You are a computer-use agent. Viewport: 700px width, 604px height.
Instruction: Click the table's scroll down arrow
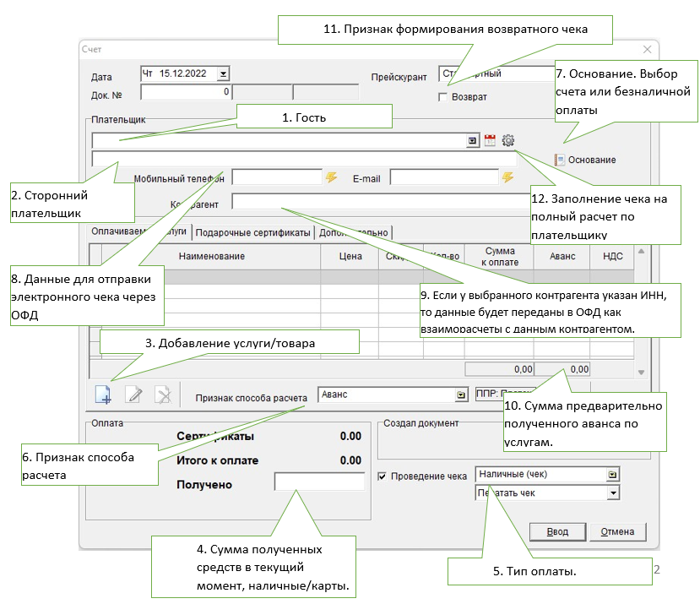pos(641,372)
